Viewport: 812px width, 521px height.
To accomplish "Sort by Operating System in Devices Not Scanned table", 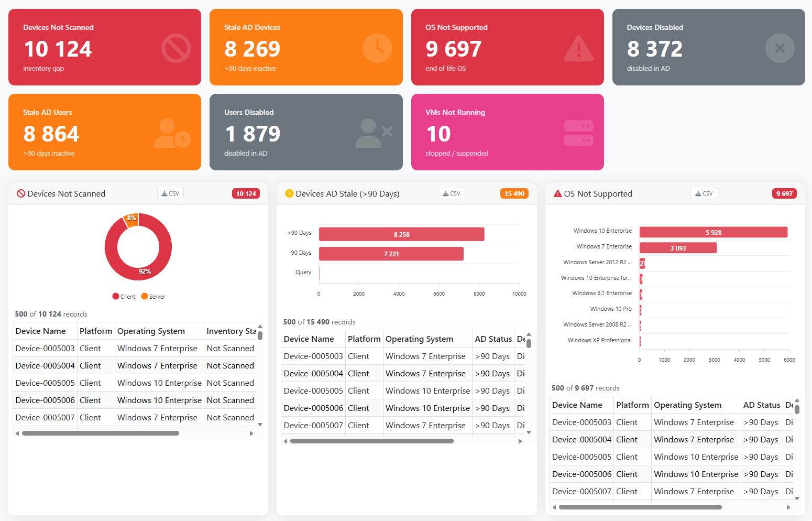I will [x=159, y=331].
